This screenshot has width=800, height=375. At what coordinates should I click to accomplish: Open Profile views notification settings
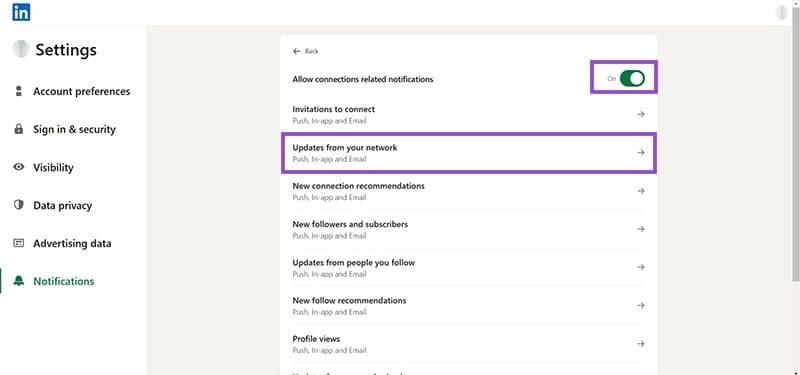[x=469, y=344]
